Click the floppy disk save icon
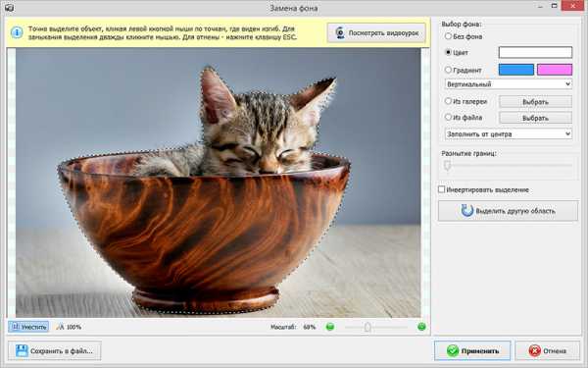 (22, 350)
